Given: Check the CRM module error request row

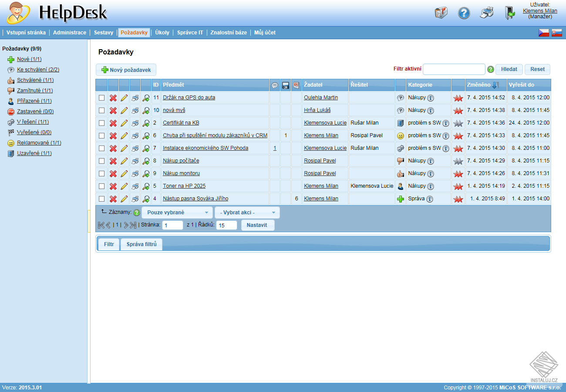Looking at the screenshot, I should [x=101, y=136].
